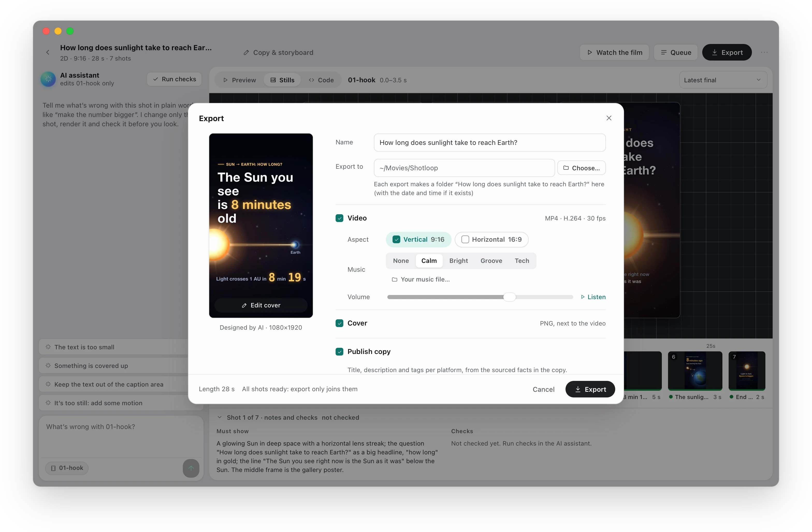Collapse the Shot 1 of 7 notes section
The height and width of the screenshot is (532, 812).
[x=220, y=417]
